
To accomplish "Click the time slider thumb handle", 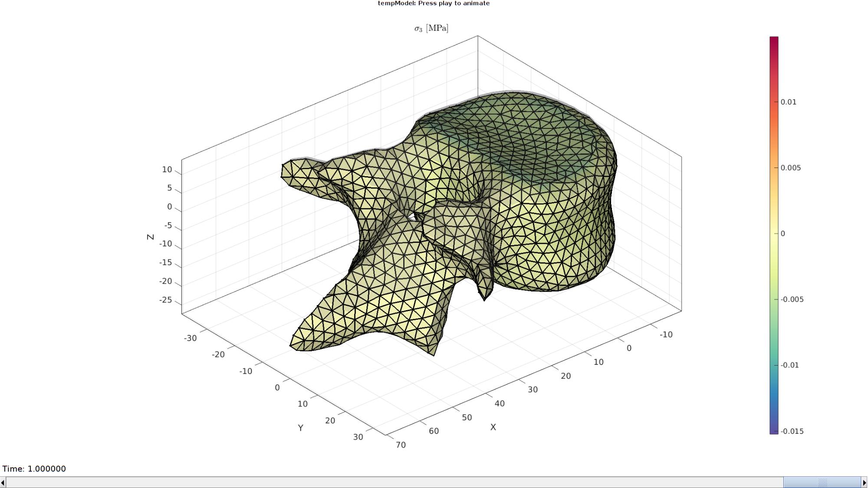I will (822, 482).
